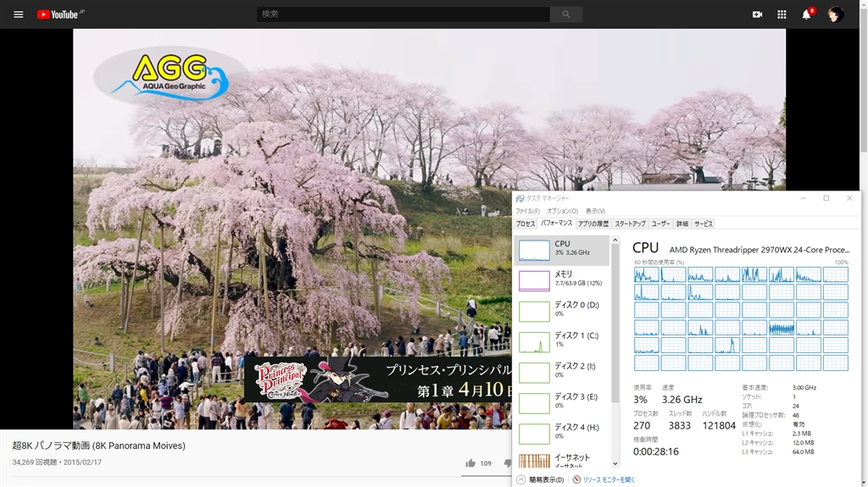868x487 pixels.
Task: Open the create video camera icon
Action: point(757,14)
